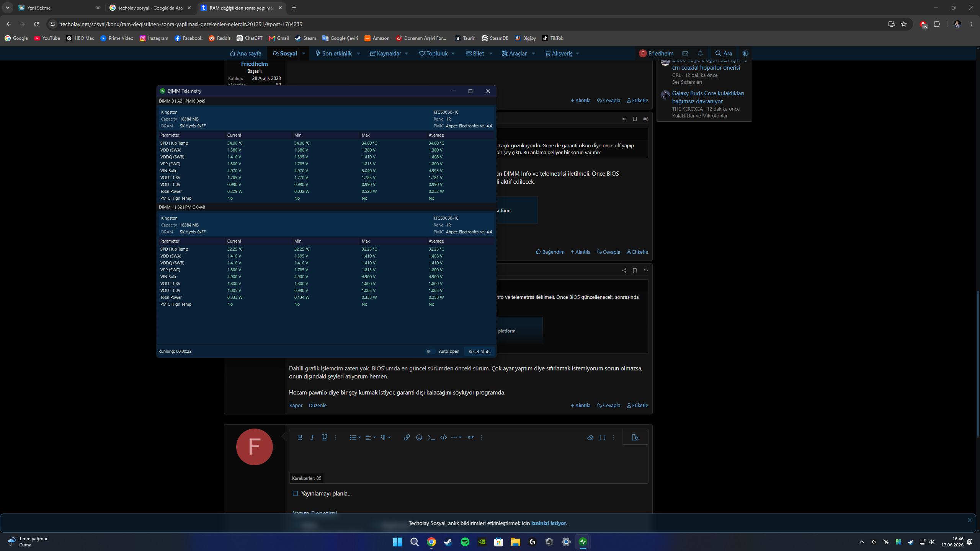Screen dimensions: 980x551
Task: Open the volume control in system tray
Action: coord(932,542)
